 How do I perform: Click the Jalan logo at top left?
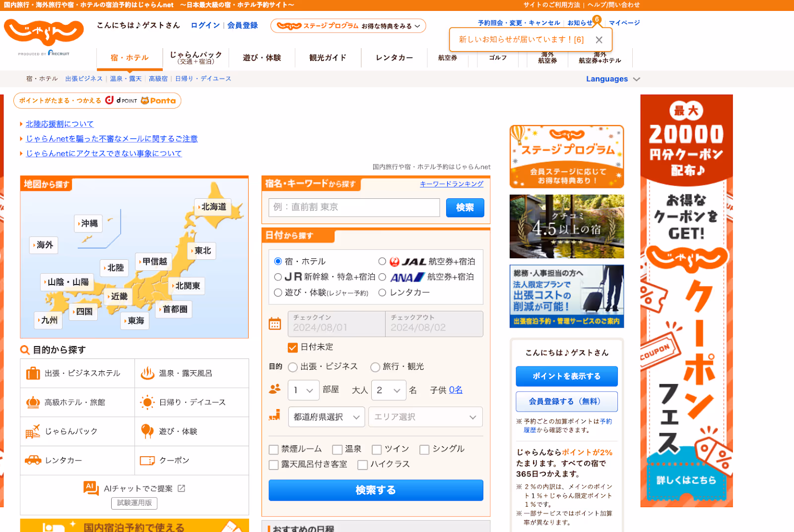pos(44,33)
